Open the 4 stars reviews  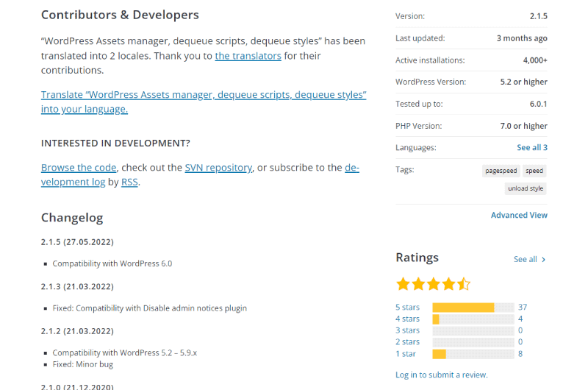407,319
